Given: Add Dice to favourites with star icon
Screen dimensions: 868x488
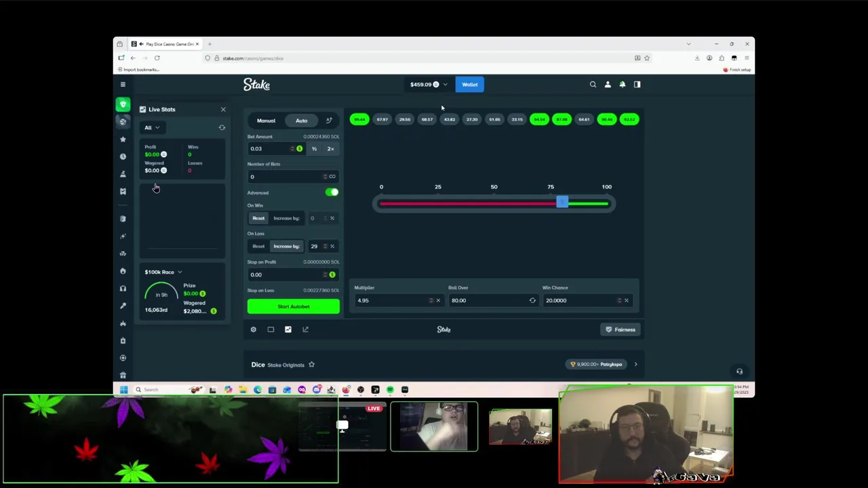Looking at the screenshot, I should (311, 365).
